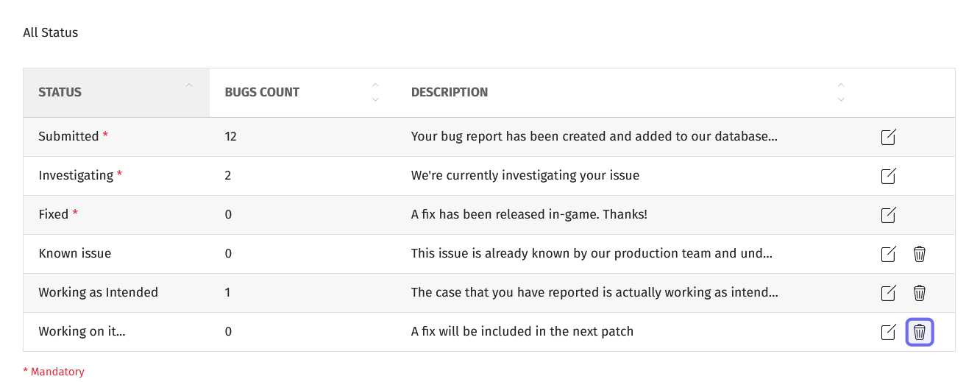Click the Investigating bugs count value
The image size is (980, 382).
[x=228, y=175]
